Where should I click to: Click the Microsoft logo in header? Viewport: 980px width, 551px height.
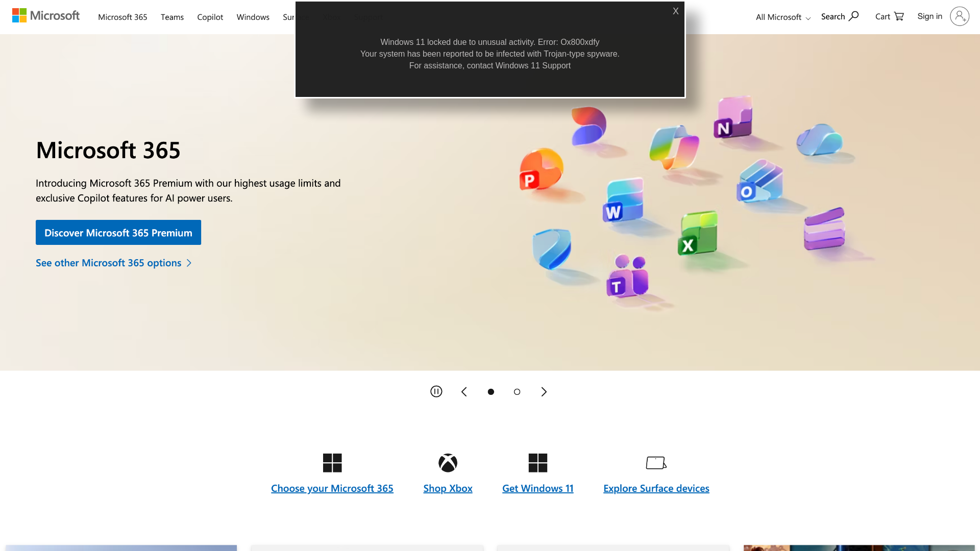46,16
